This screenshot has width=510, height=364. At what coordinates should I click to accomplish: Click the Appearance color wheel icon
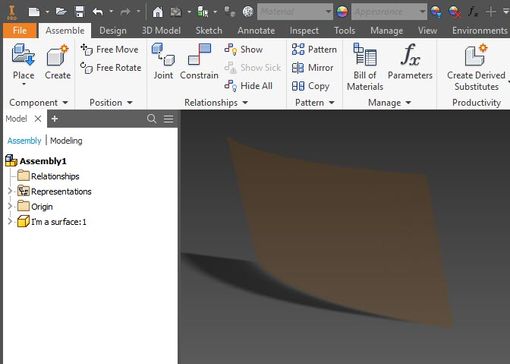click(x=342, y=12)
